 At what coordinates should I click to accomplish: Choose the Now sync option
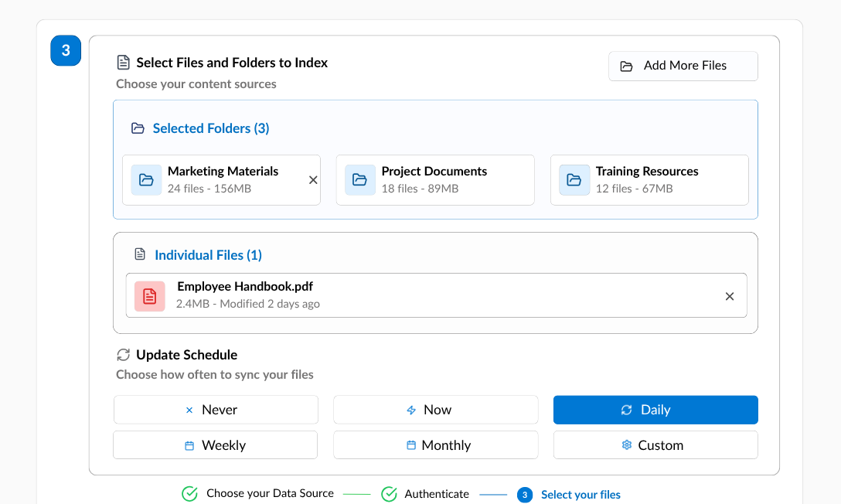point(435,410)
